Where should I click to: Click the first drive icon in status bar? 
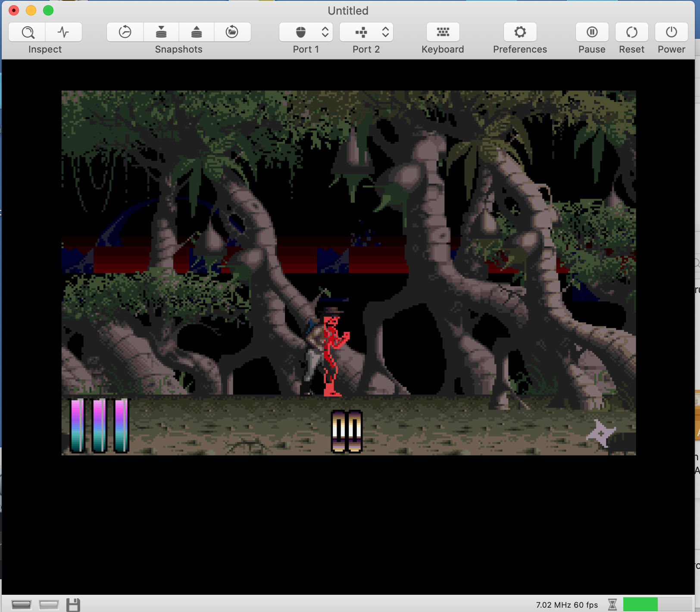pyautogui.click(x=22, y=605)
